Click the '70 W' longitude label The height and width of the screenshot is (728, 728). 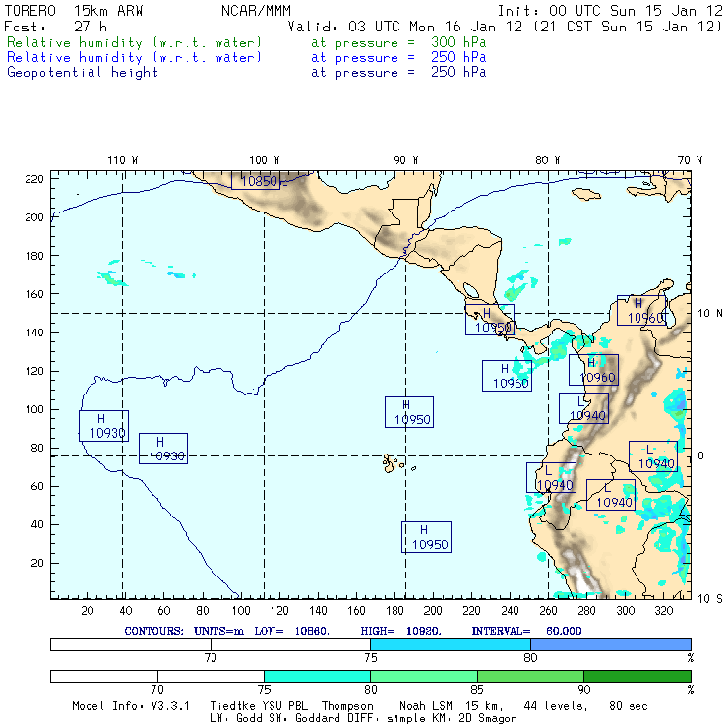point(690,160)
